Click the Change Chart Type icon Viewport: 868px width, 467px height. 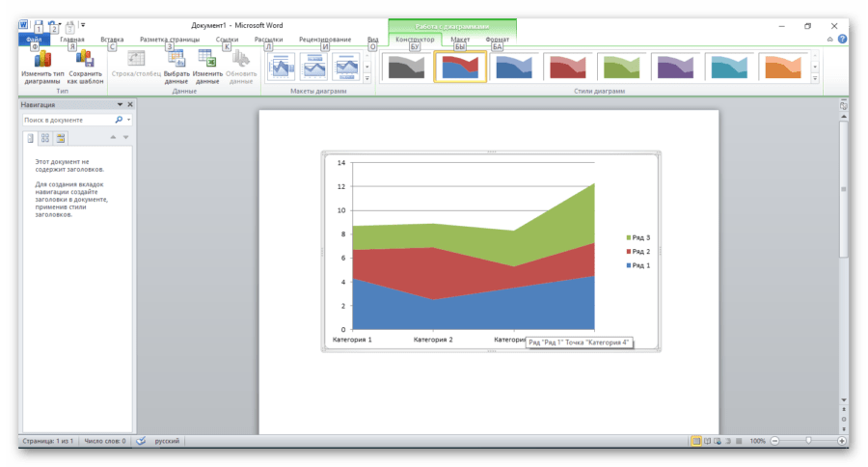pyautogui.click(x=41, y=62)
